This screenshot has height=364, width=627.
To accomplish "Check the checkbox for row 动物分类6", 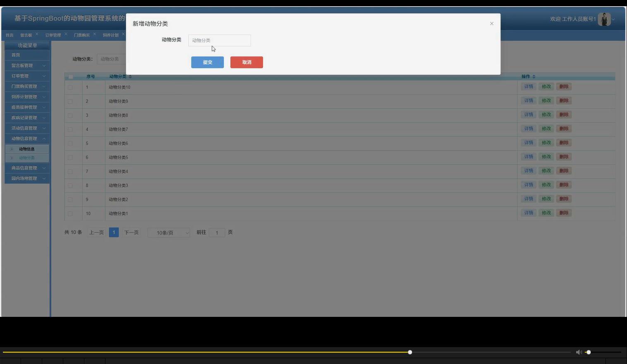I will point(70,144).
